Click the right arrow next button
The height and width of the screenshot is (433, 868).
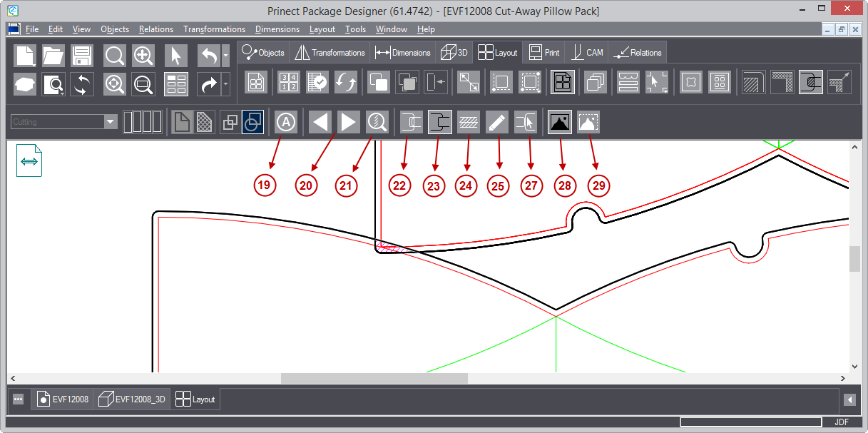click(347, 122)
